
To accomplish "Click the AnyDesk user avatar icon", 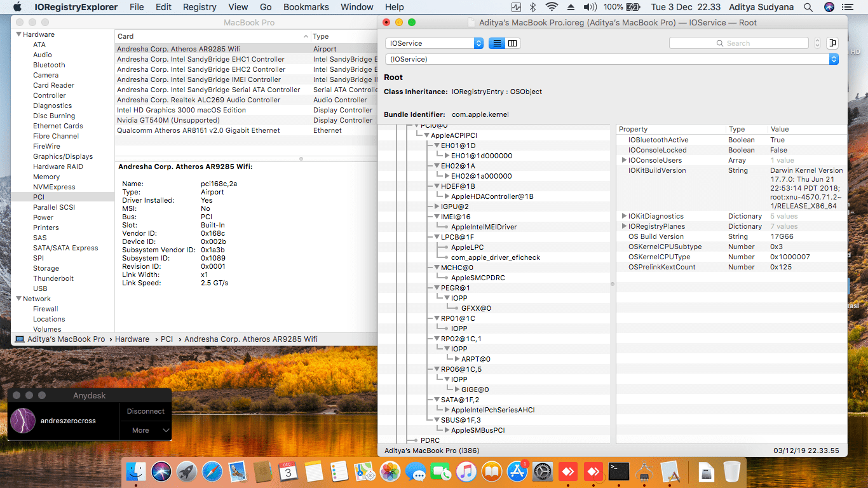I will tap(24, 421).
